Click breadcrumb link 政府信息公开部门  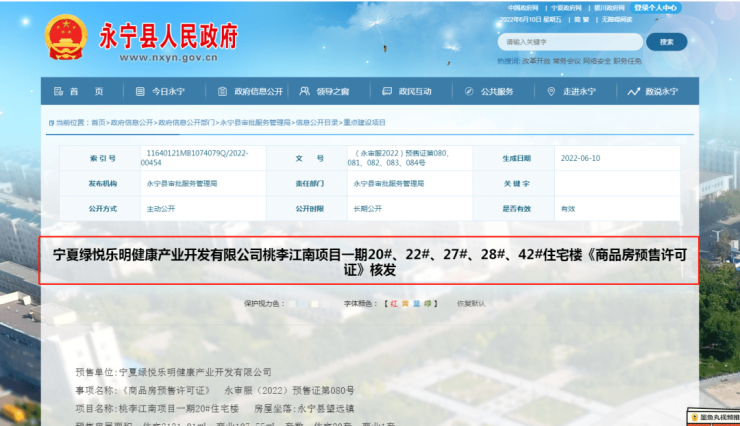[186, 123]
